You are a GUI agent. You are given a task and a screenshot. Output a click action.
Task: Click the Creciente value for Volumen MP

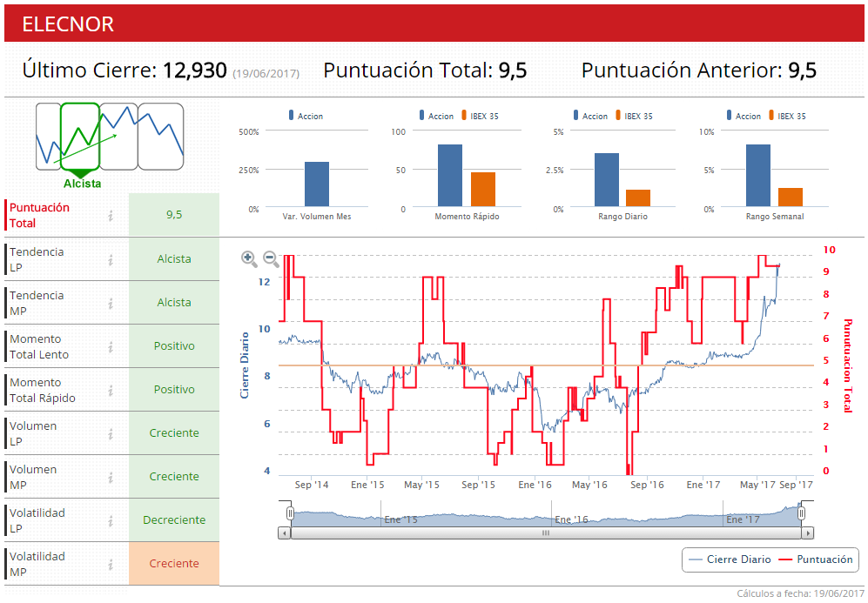point(174,477)
